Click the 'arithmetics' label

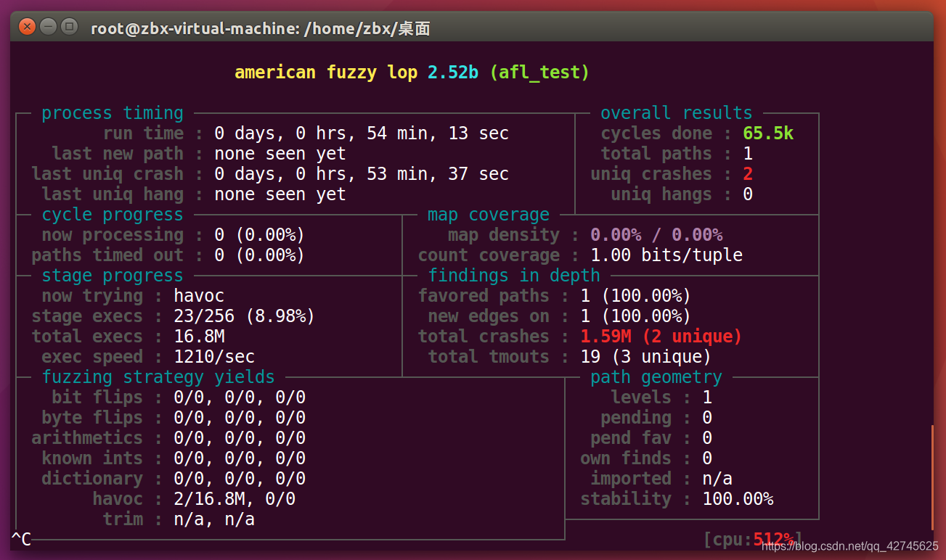point(87,438)
